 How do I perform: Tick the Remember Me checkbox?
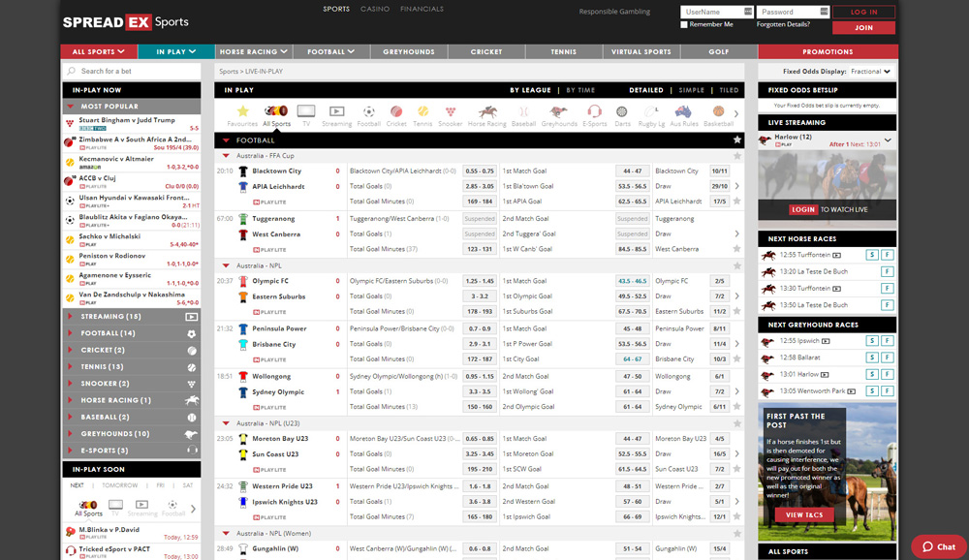tap(684, 25)
